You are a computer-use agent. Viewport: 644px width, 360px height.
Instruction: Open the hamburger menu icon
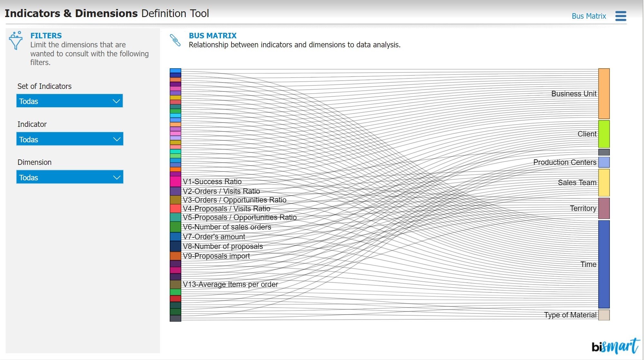click(x=620, y=16)
